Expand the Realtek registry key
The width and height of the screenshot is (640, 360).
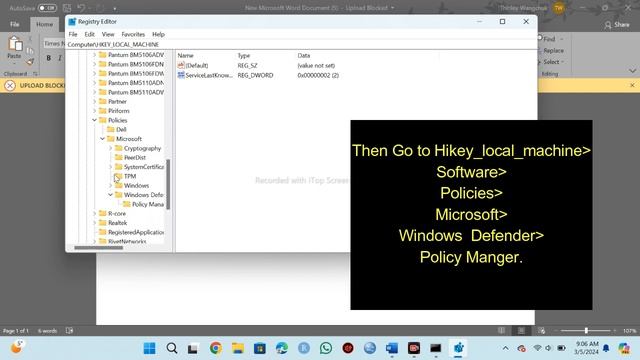pos(94,223)
